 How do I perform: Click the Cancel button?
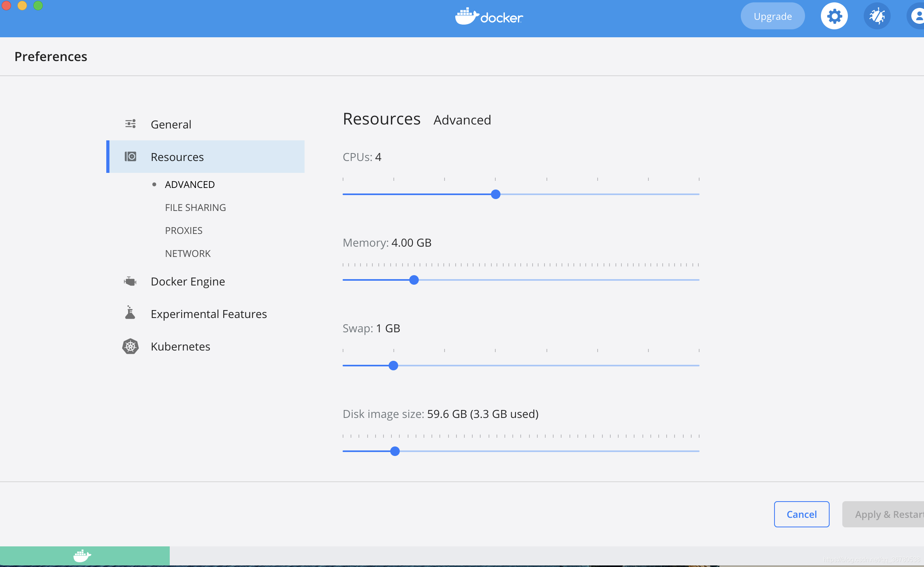(x=801, y=514)
